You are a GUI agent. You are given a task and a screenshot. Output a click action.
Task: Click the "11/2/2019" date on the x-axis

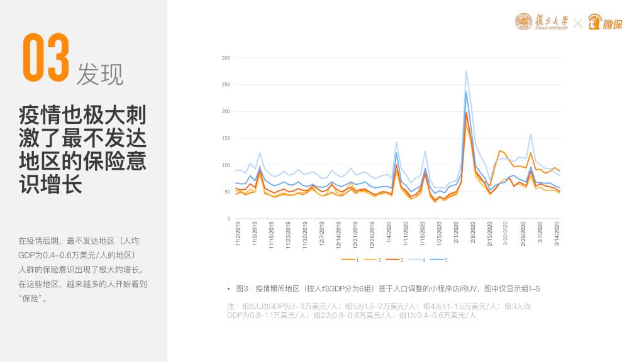238,234
